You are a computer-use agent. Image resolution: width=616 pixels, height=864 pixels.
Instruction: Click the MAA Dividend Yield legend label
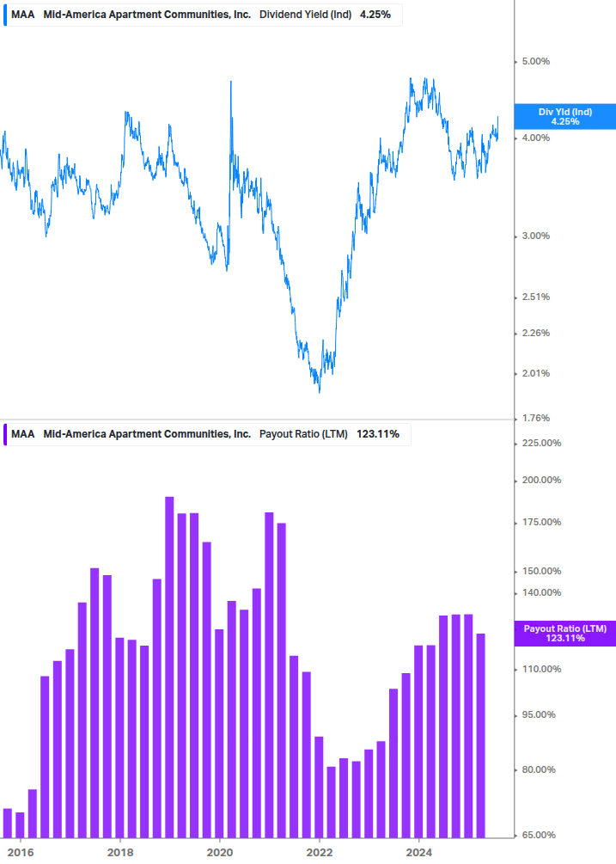[203, 15]
